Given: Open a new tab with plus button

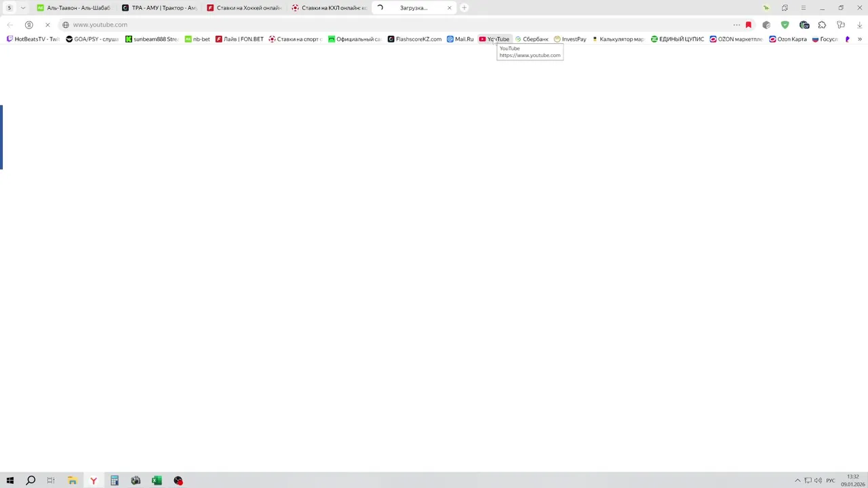Looking at the screenshot, I should [464, 7].
